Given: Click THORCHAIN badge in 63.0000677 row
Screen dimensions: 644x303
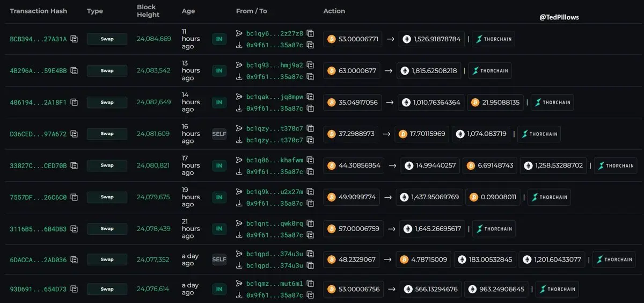Looking at the screenshot, I should (x=489, y=71).
